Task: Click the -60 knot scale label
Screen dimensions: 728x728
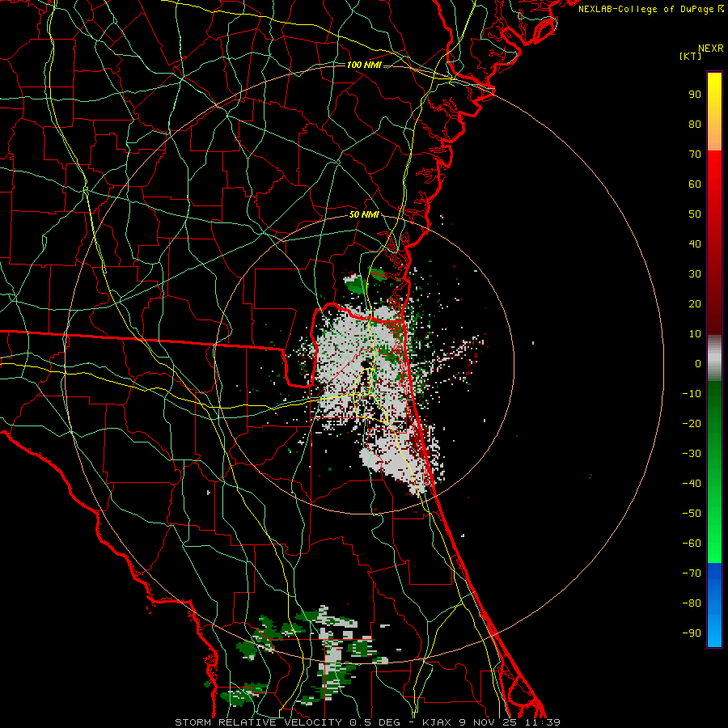Action: (x=692, y=544)
